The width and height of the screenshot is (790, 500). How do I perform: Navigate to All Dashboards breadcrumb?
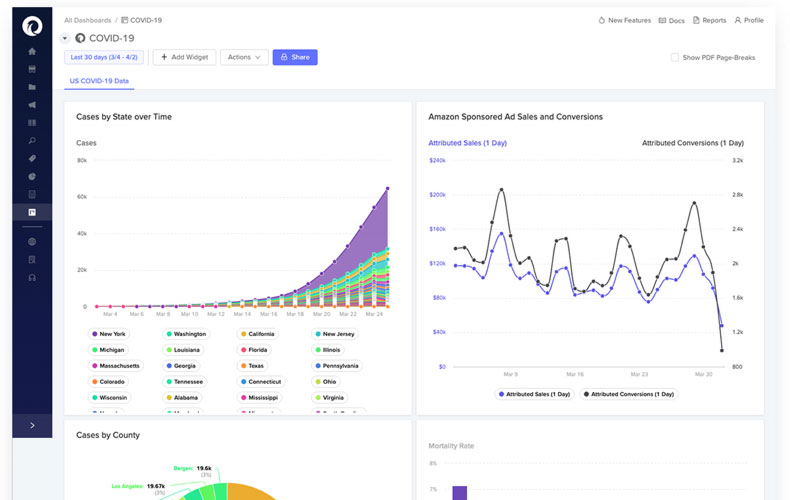88,20
